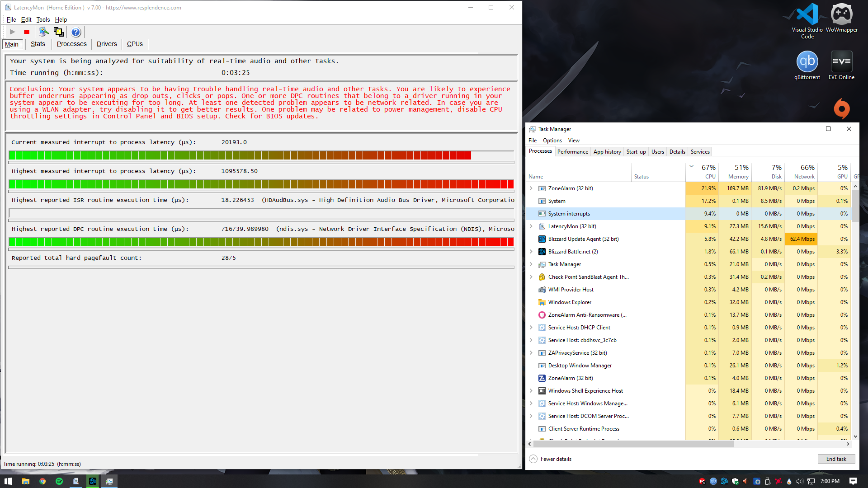
Task: Collapse Task Manager with Fewer details
Action: (x=550, y=459)
